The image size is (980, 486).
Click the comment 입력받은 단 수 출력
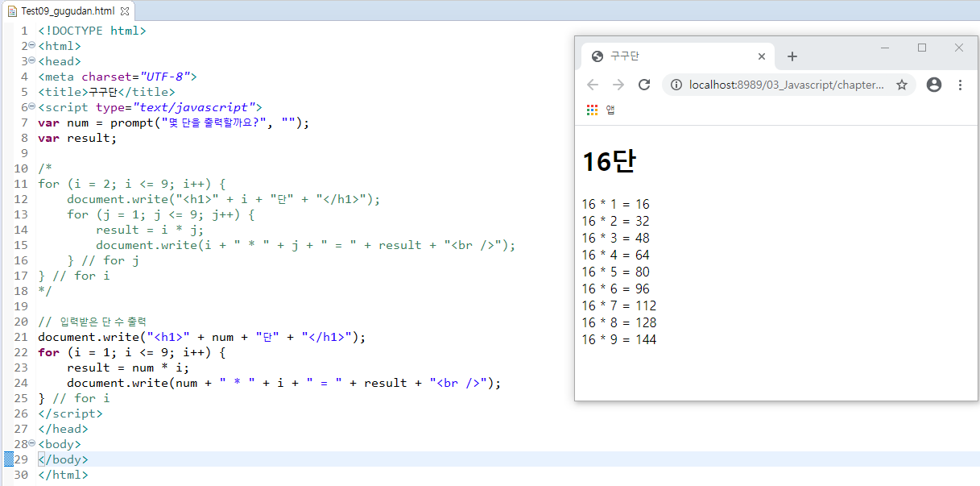point(92,322)
